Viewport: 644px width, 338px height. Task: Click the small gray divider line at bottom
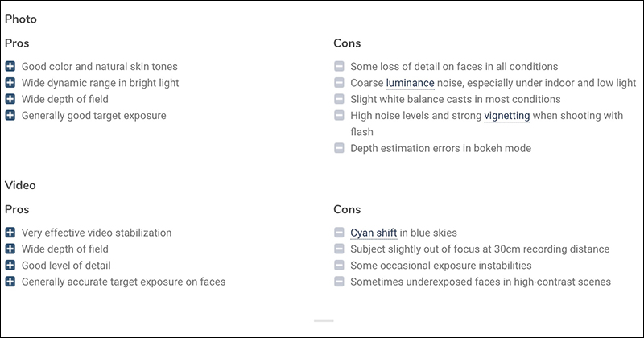tap(324, 321)
